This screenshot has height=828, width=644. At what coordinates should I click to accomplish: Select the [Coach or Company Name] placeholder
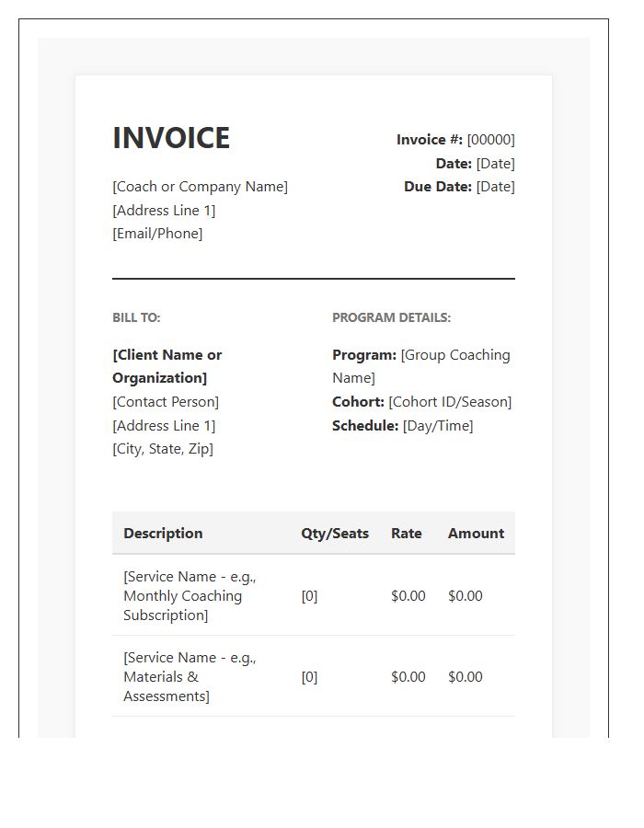click(200, 187)
